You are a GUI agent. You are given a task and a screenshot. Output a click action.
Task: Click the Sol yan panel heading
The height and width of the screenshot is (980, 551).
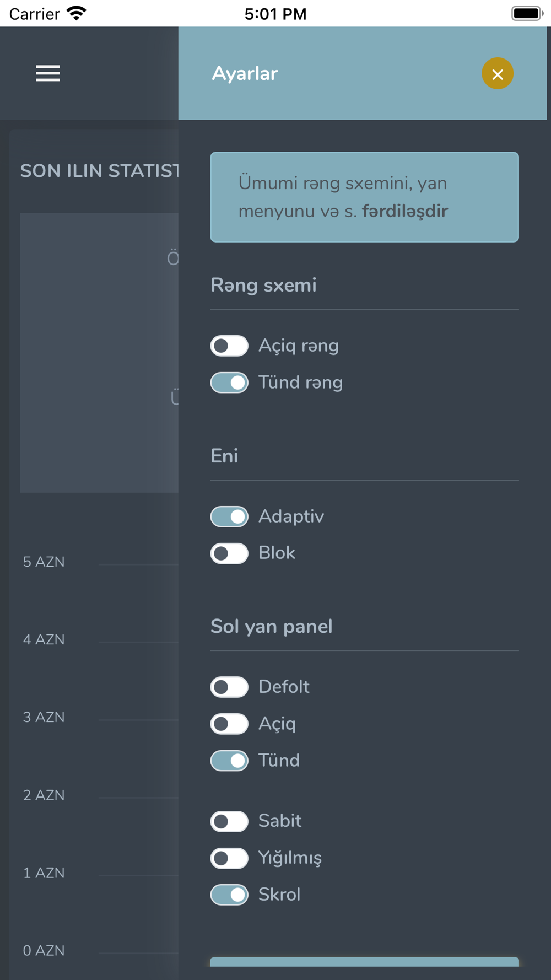271,627
